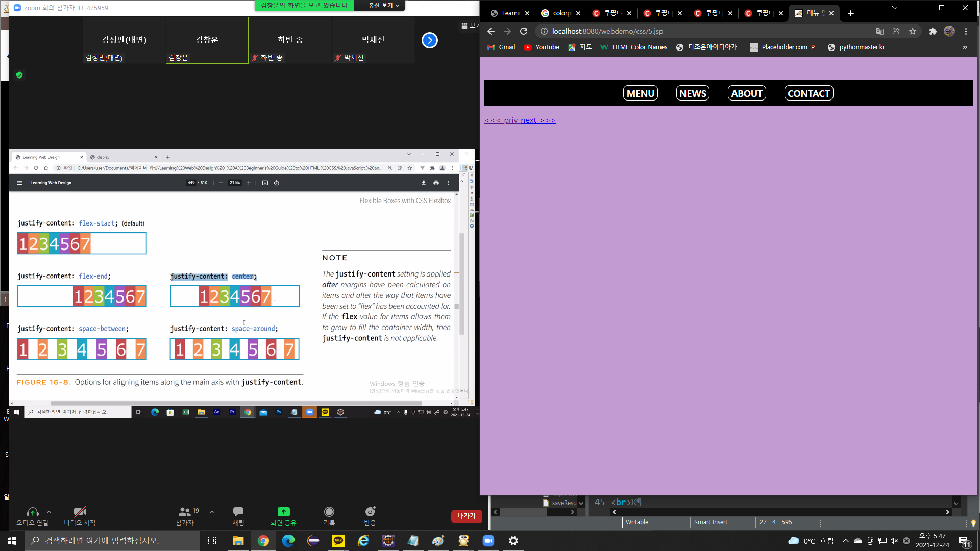Switch to the colorp browser tab
The image size is (980, 551).
pos(561,13)
